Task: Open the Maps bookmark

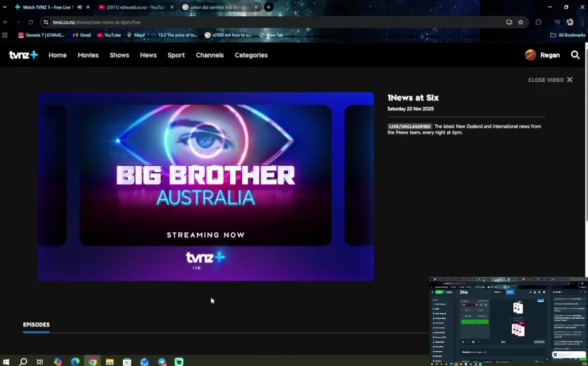Action: click(x=136, y=35)
